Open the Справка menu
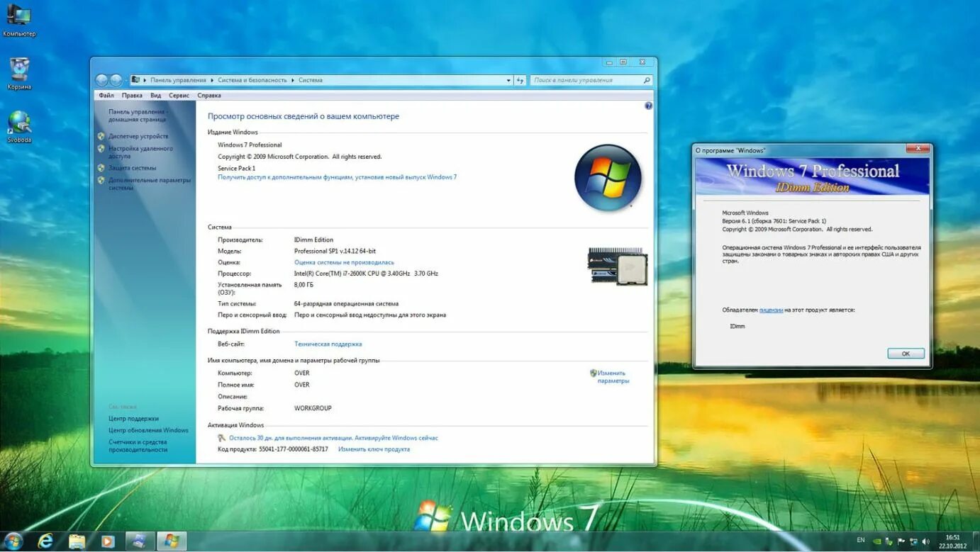 [x=209, y=95]
